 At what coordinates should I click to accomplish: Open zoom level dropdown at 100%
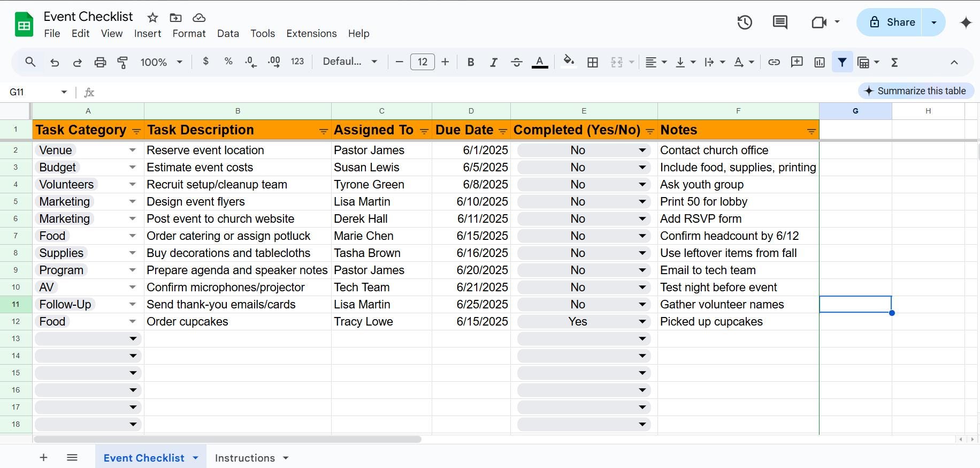(x=162, y=62)
